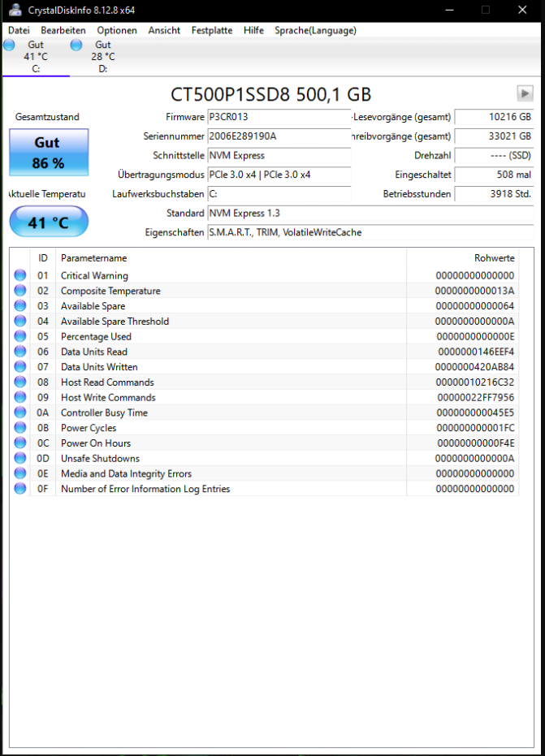Click the status orb for Data Units Read
Screen dimensions: 545x756
point(20,352)
